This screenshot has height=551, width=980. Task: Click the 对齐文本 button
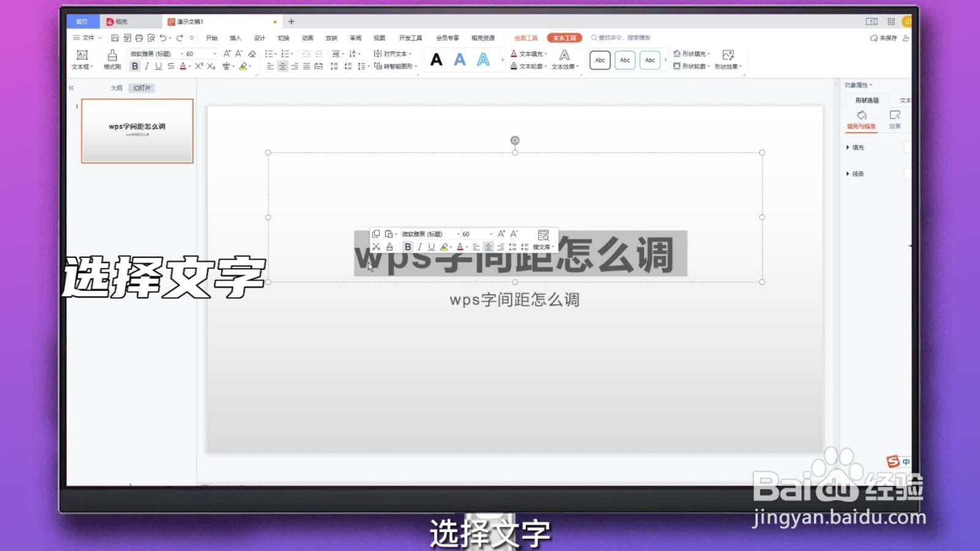coord(392,53)
